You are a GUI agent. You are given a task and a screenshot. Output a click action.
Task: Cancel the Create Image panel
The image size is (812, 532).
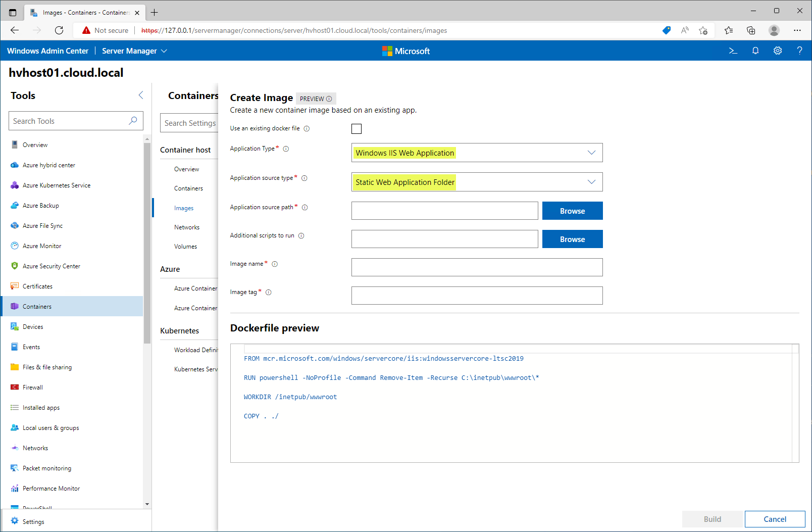(775, 519)
